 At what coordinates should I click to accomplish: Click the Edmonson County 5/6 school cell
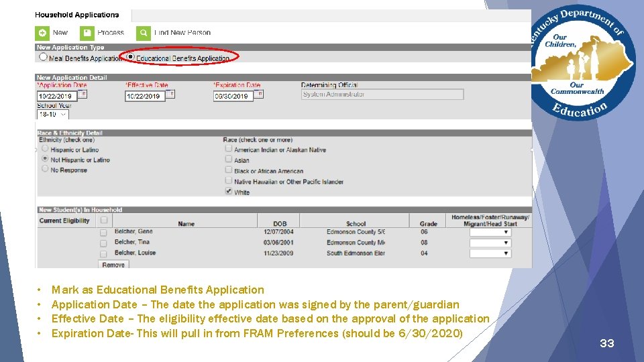click(356, 232)
